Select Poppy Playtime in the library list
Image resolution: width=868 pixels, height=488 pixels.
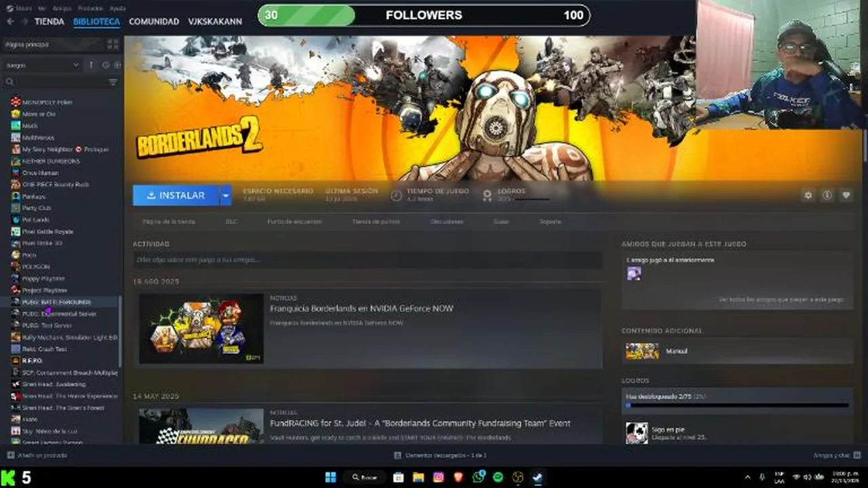click(x=43, y=279)
